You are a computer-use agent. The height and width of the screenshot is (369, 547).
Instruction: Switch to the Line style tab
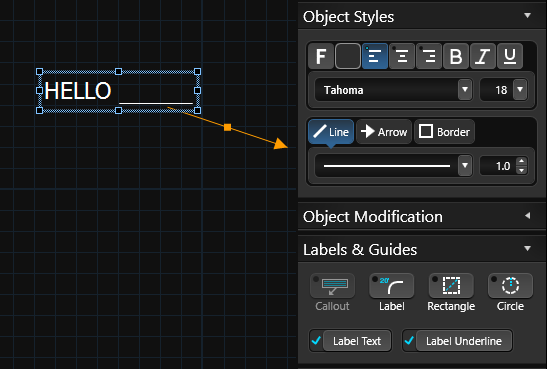pyautogui.click(x=331, y=132)
